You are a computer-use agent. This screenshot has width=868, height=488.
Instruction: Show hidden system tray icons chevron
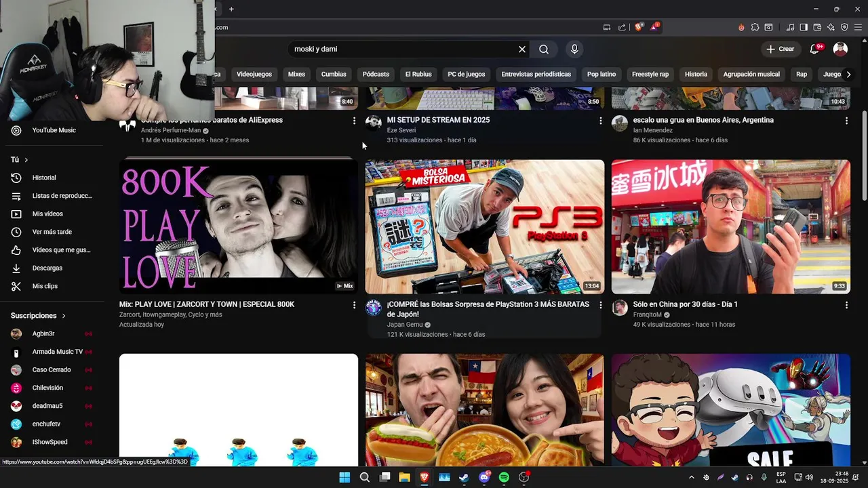(691, 477)
